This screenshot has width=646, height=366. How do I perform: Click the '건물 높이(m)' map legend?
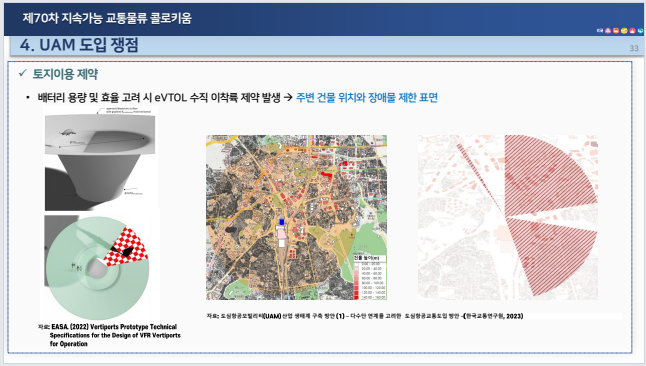pyautogui.click(x=370, y=277)
